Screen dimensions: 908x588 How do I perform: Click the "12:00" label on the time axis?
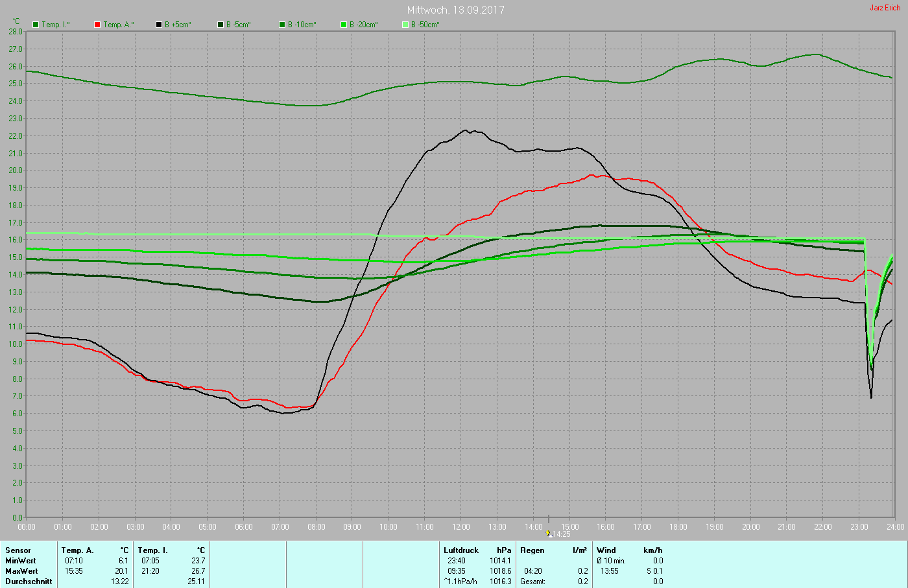461,527
